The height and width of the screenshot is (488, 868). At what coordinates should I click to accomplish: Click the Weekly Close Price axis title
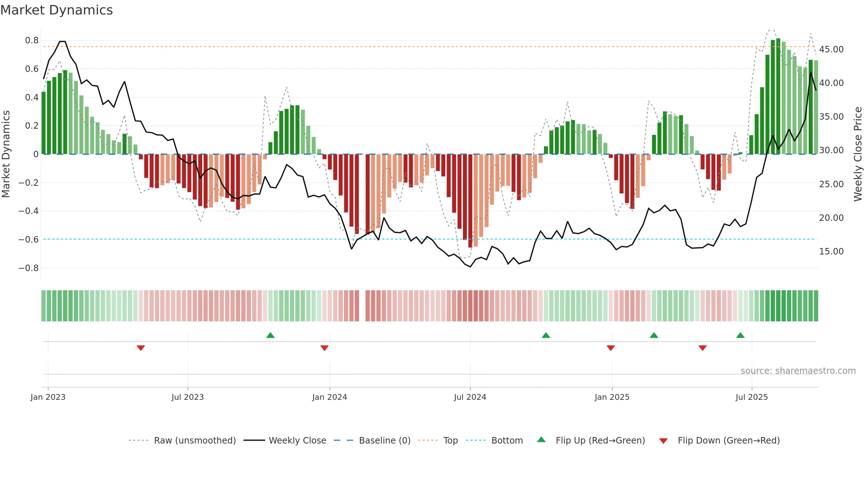click(858, 154)
